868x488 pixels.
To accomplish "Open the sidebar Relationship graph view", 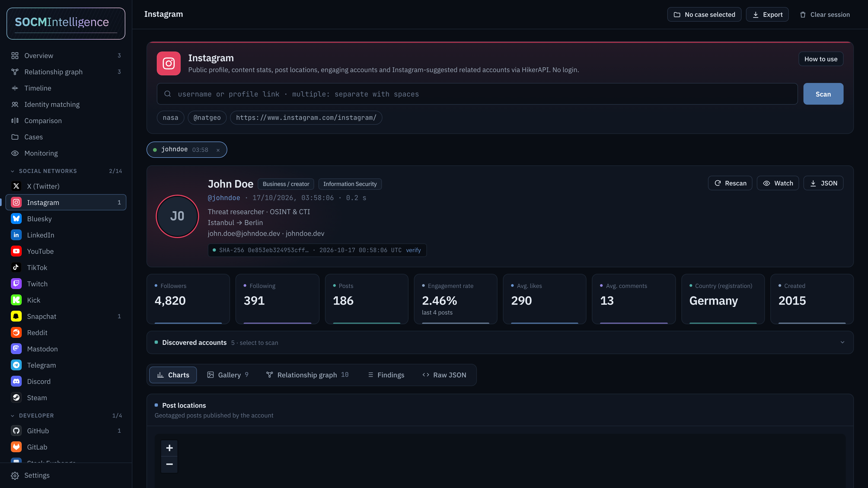I will tap(66, 72).
